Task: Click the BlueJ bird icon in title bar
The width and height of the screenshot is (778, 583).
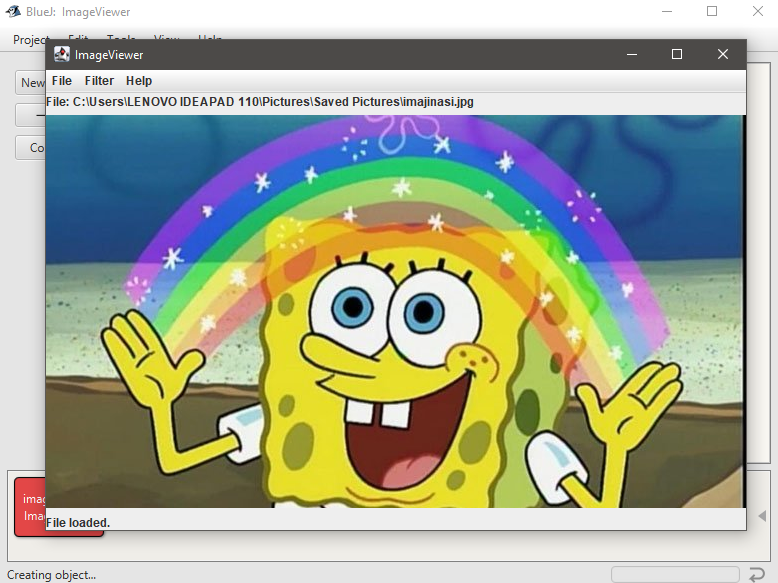Action: point(13,11)
